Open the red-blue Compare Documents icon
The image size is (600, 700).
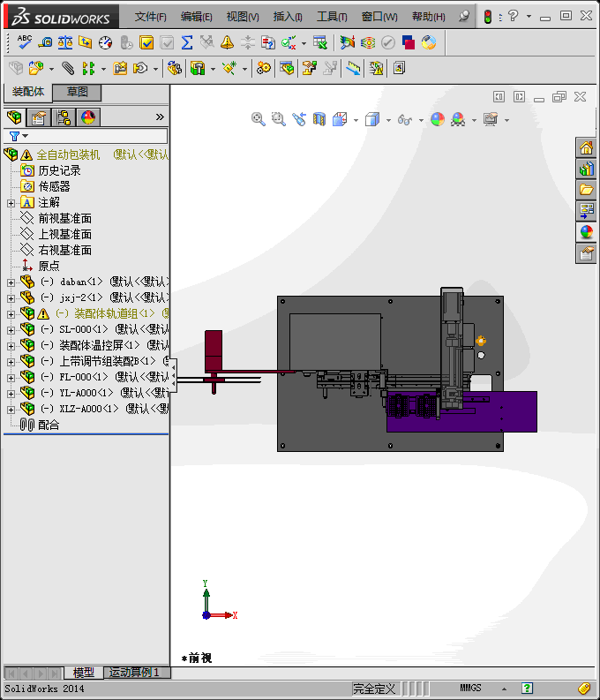[409, 42]
